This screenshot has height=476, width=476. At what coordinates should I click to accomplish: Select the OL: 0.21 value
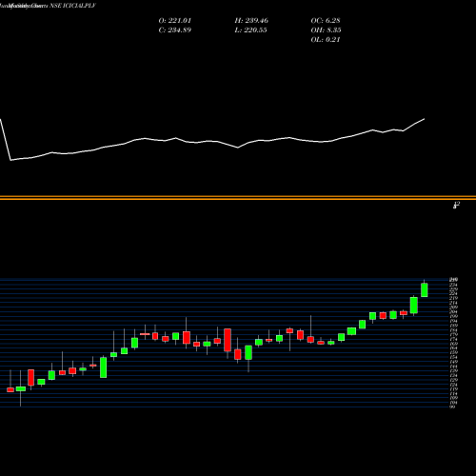(326, 40)
